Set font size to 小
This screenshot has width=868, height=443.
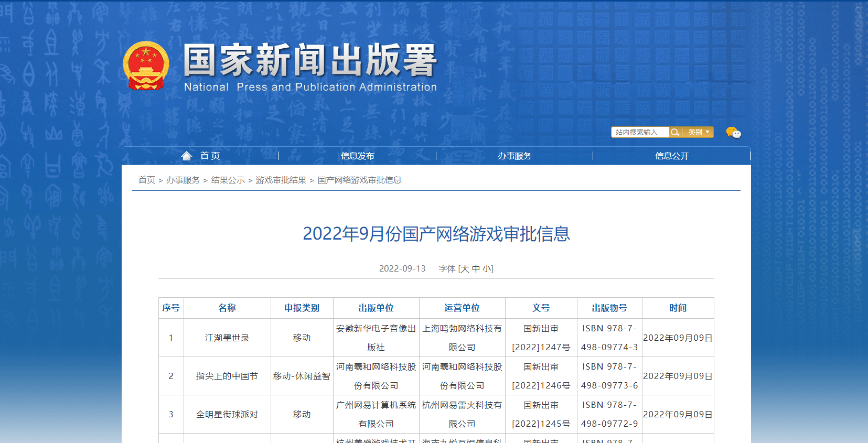tap(487, 269)
